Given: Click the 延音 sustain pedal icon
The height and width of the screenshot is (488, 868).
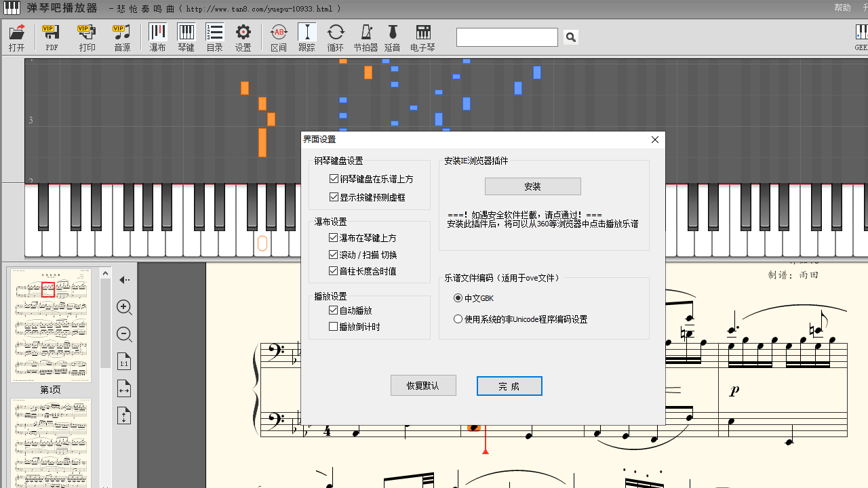Looking at the screenshot, I should (x=392, y=37).
